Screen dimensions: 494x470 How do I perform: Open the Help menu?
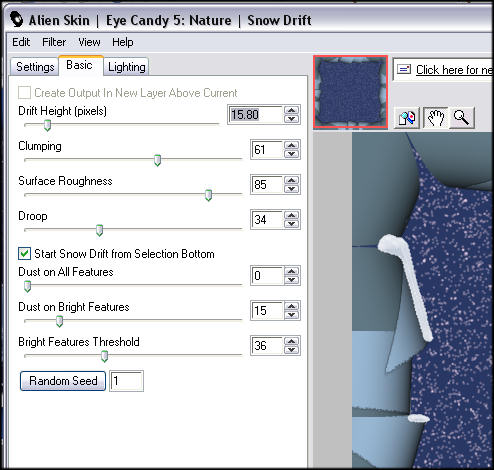point(123,42)
